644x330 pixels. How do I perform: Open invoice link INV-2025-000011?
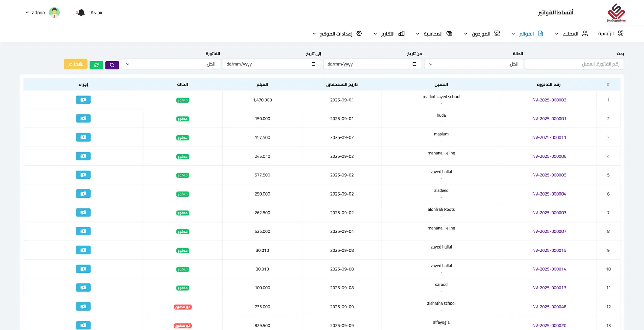[548, 137]
